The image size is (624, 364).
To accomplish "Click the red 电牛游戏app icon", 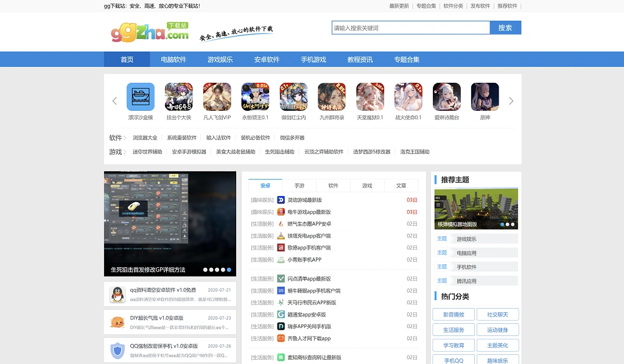I will [281, 212].
